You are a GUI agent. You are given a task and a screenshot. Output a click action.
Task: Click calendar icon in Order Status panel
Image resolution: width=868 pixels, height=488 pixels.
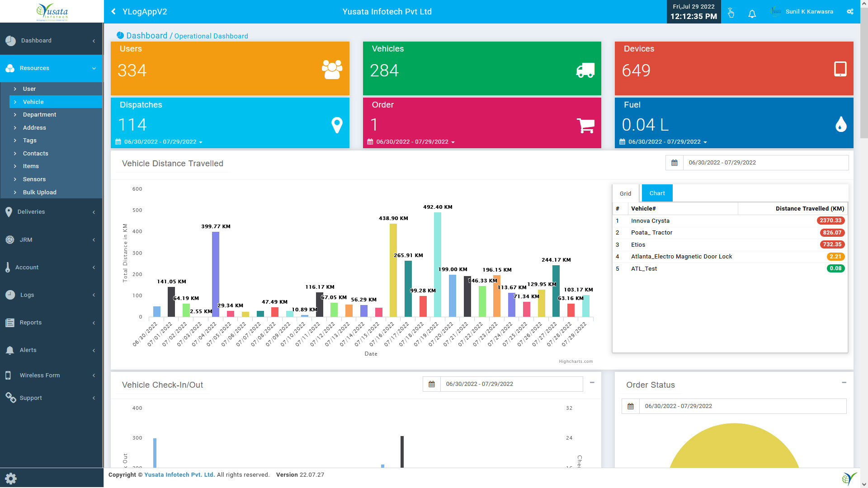[x=630, y=406]
